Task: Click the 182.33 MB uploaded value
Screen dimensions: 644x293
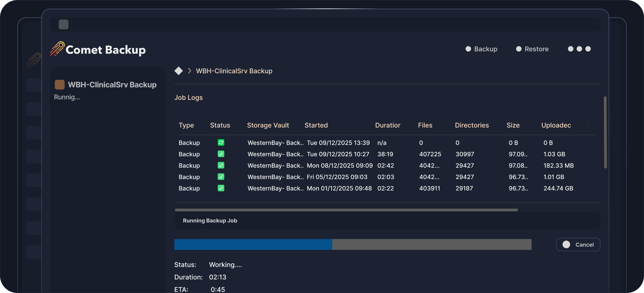Action: (559, 166)
